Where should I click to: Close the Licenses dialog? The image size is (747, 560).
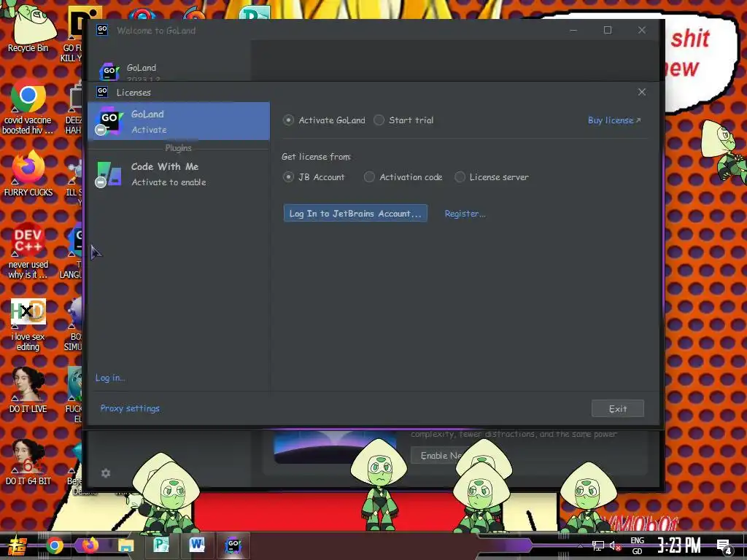coord(642,92)
